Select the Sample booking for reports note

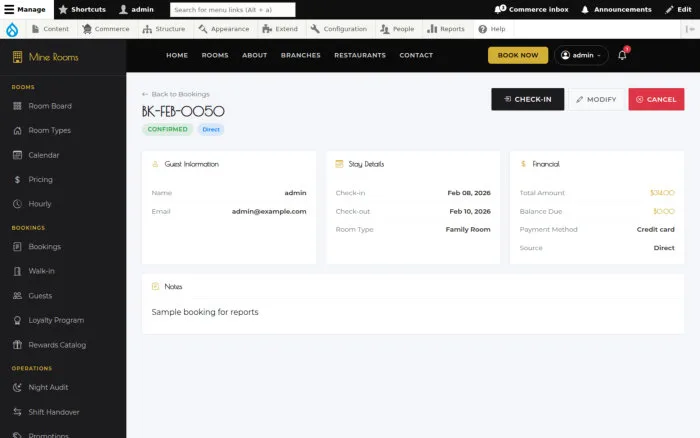205,312
